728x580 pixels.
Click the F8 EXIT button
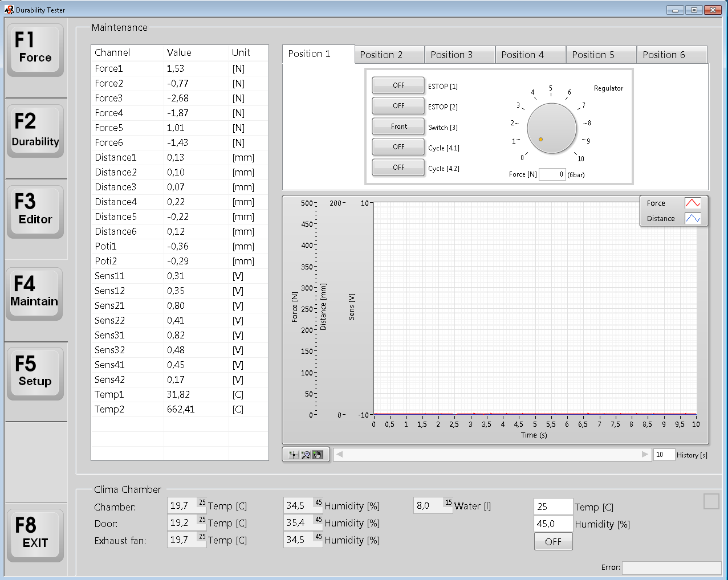[35, 535]
